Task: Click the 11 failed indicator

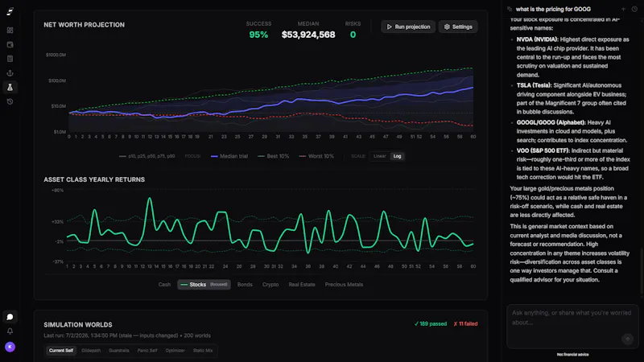Action: 465,324
